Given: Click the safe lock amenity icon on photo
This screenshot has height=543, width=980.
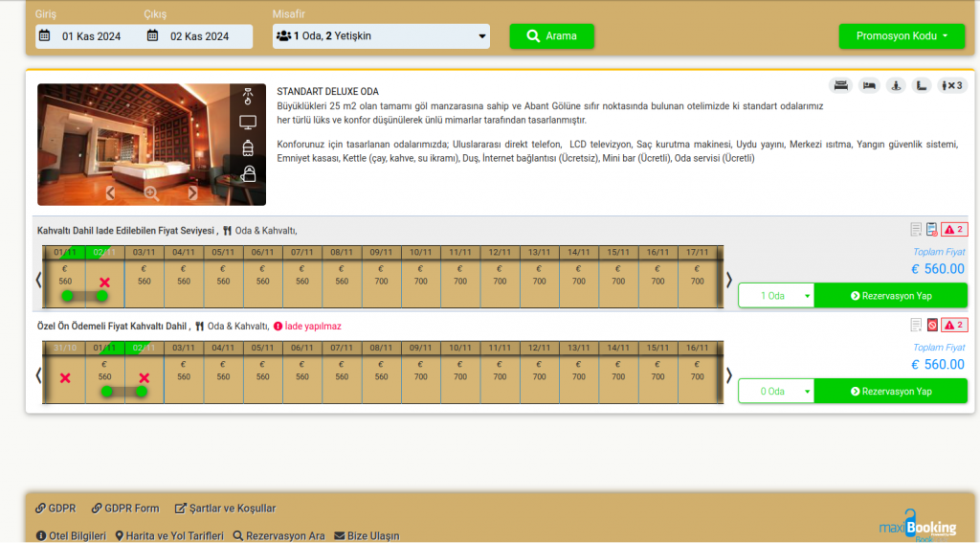Looking at the screenshot, I should (248, 173).
